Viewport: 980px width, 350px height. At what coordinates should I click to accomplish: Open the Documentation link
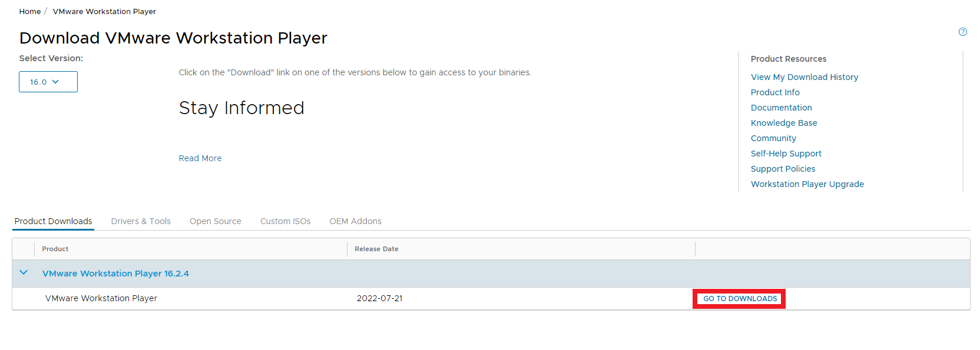[x=781, y=108]
